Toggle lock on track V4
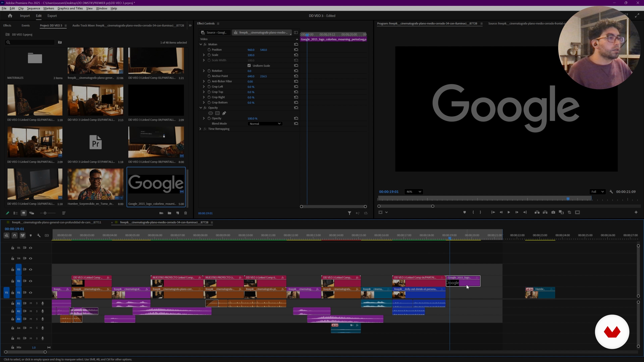This screenshot has height=362, width=644. point(13,259)
